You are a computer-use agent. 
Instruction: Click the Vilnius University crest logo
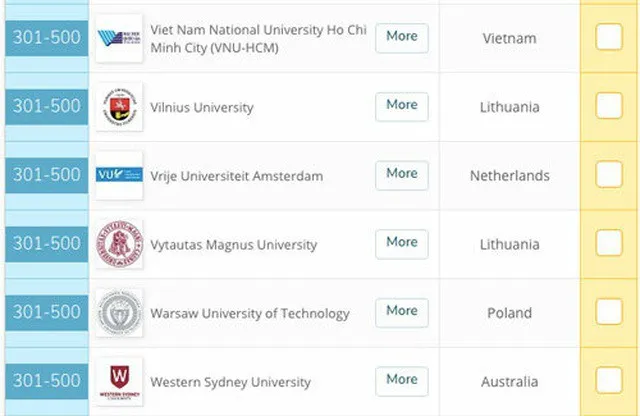(119, 107)
